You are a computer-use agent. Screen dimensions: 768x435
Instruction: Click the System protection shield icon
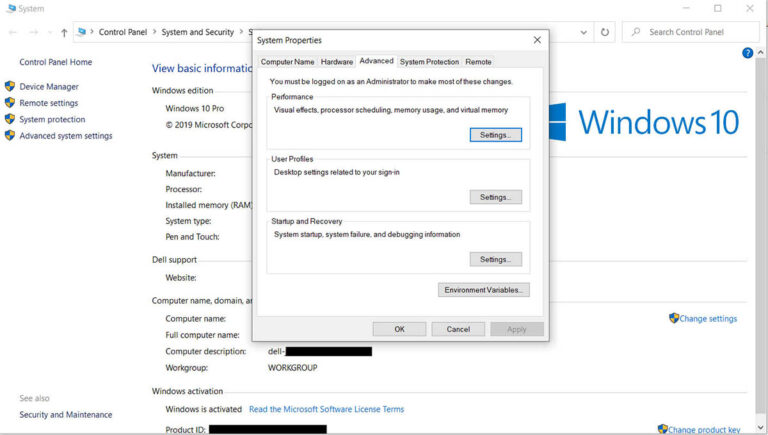10,119
